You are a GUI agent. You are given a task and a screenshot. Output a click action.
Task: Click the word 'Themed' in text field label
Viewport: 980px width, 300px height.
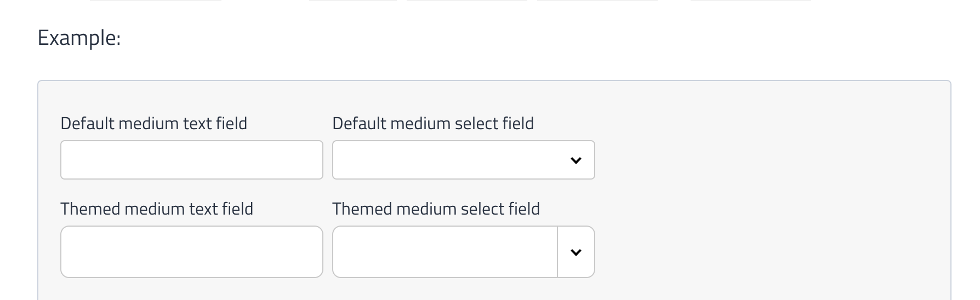90,209
